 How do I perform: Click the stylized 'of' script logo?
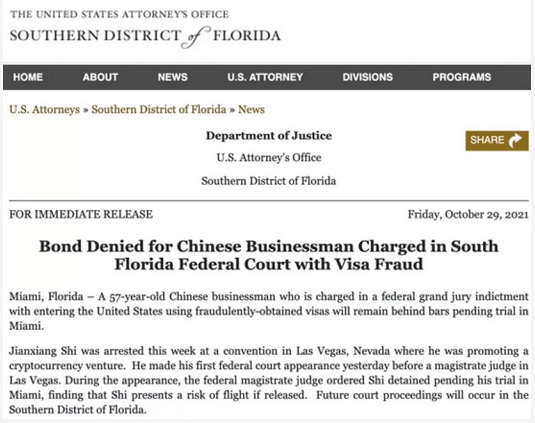[x=196, y=37]
